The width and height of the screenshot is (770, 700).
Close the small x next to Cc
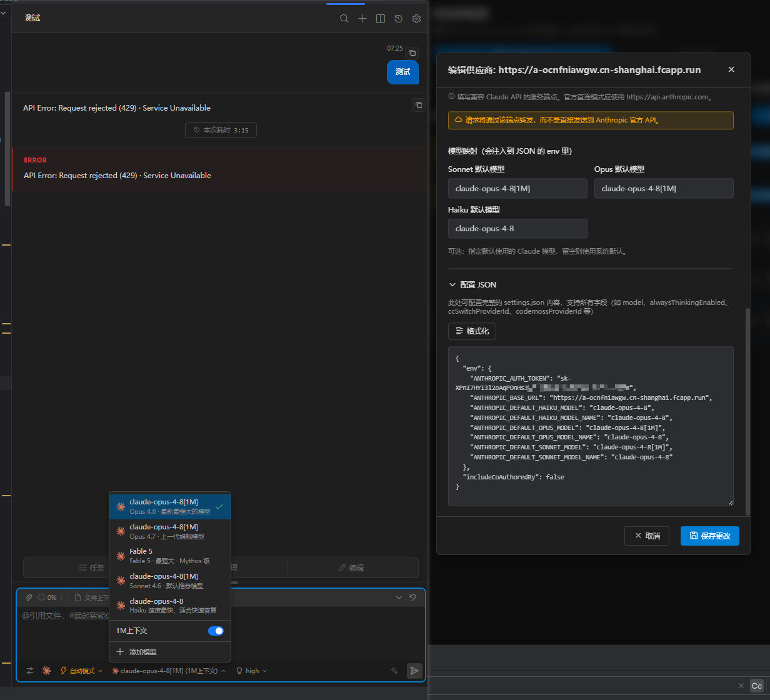click(741, 686)
